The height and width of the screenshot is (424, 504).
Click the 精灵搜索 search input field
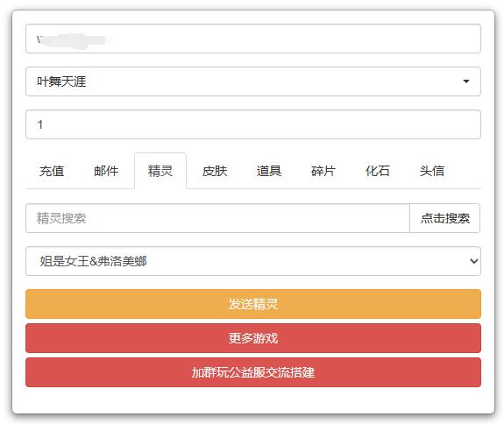pyautogui.click(x=217, y=218)
